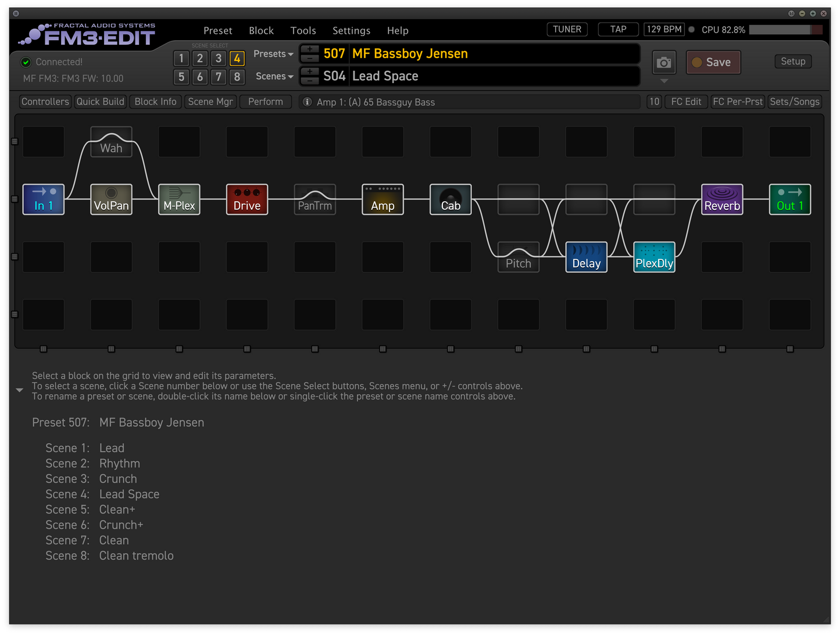
Task: Collapse the scene list info panel arrow
Action: 19,390
